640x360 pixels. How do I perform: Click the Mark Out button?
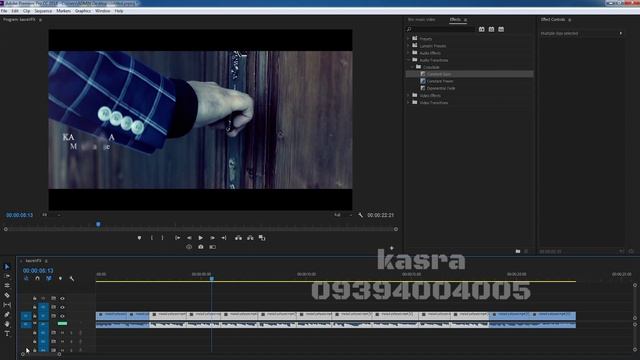click(162, 238)
